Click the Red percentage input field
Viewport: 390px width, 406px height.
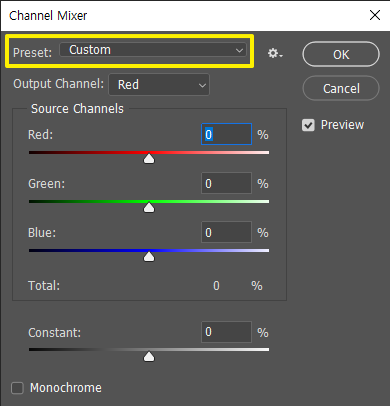point(226,134)
